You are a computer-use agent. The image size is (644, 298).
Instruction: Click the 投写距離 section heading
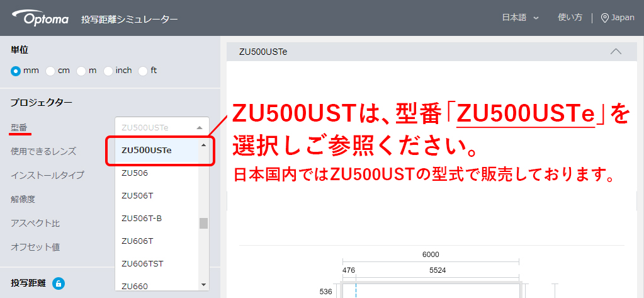28,283
